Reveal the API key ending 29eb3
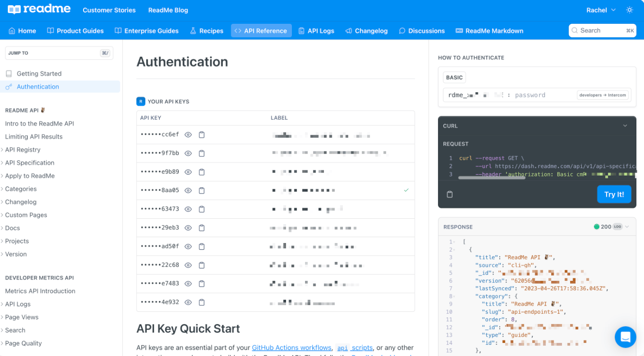644x356 pixels. click(188, 227)
